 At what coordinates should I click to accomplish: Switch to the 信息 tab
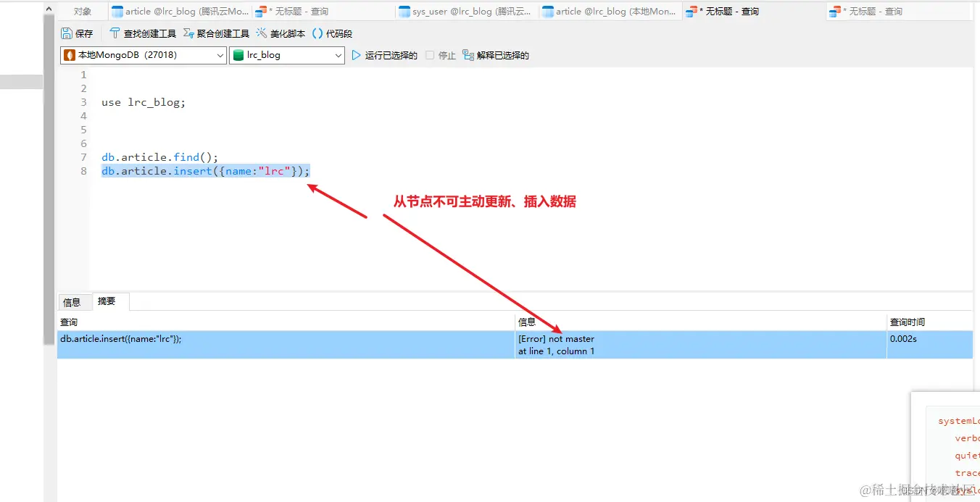point(74,301)
